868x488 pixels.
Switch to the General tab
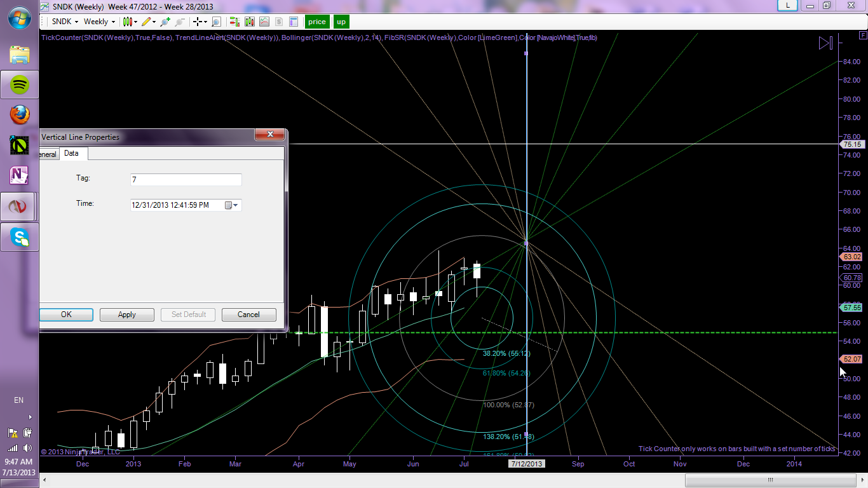(48, 154)
